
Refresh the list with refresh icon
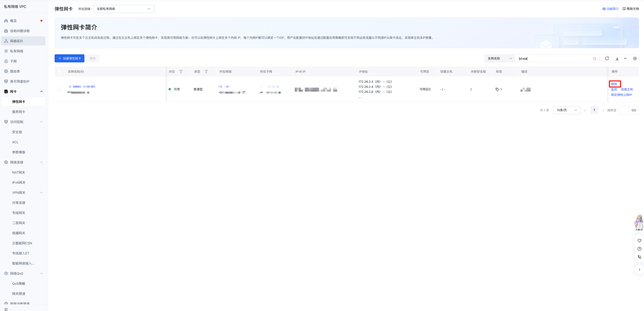[607, 58]
